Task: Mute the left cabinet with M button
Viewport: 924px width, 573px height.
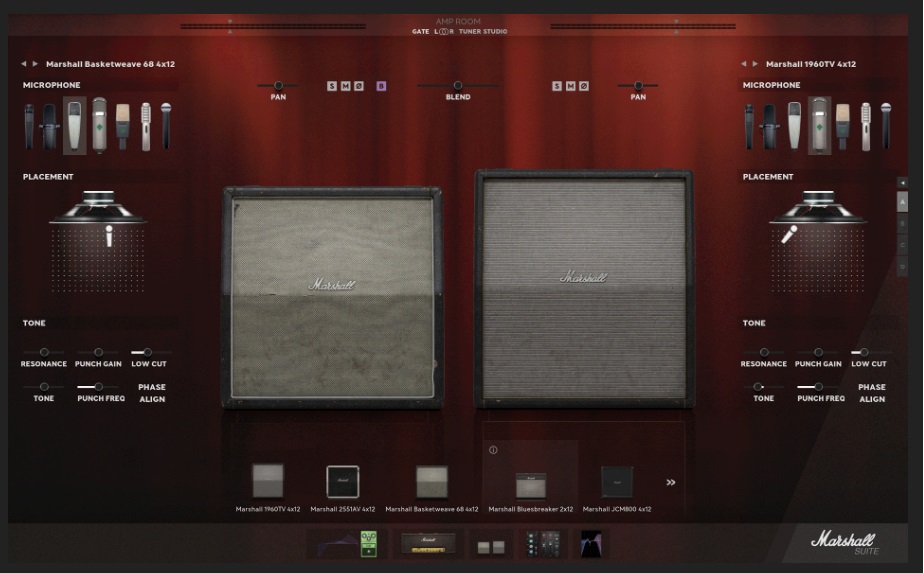Action: (345, 86)
